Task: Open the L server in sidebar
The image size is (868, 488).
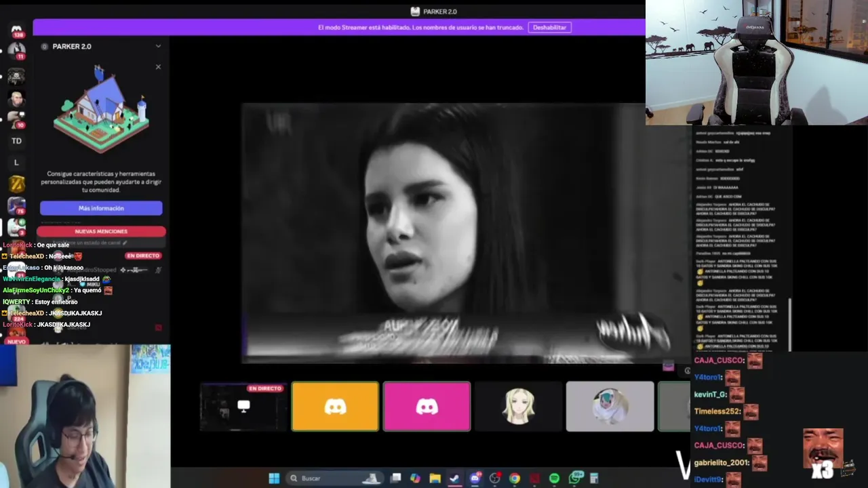Action: point(16,163)
